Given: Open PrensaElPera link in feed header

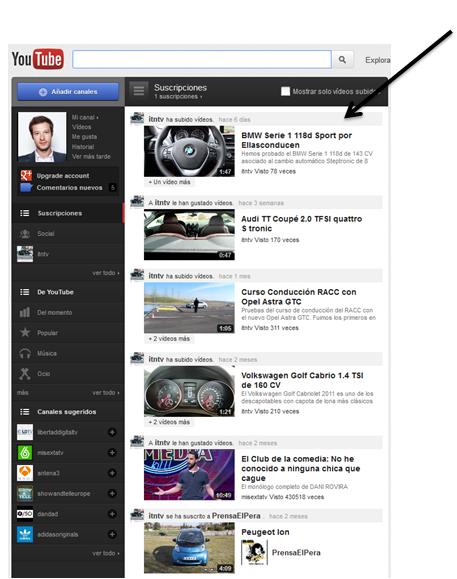Looking at the screenshot, I should [236, 516].
